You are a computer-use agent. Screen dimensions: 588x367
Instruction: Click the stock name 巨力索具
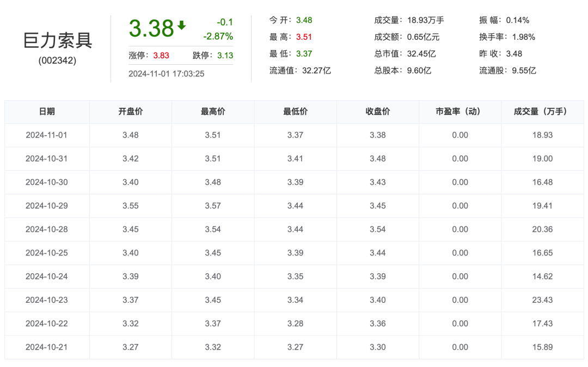pyautogui.click(x=57, y=40)
